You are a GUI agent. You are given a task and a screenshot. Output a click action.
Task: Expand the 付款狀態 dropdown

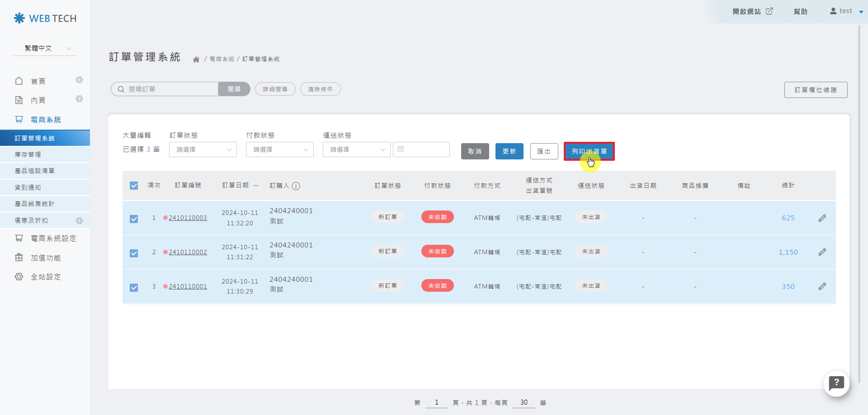point(280,149)
